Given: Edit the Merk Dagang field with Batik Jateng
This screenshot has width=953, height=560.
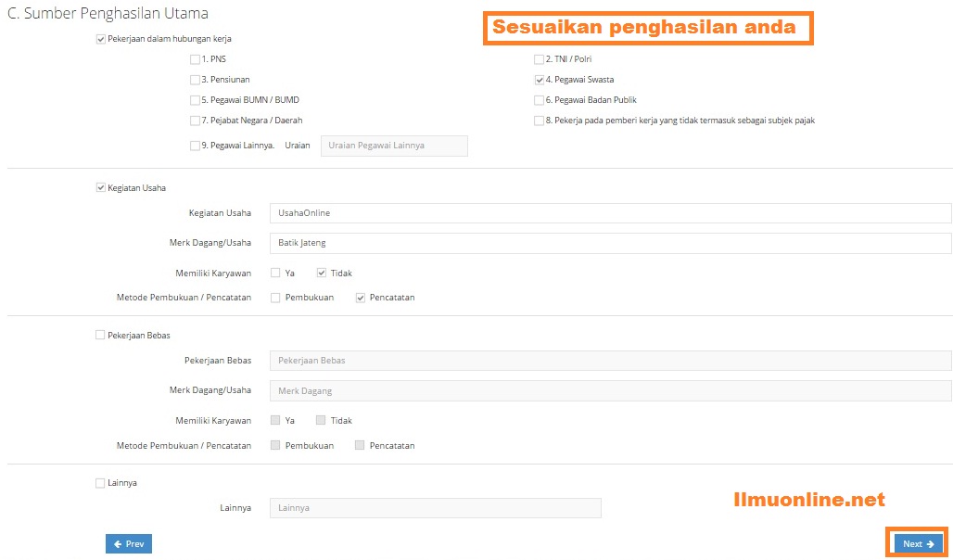Looking at the screenshot, I should [610, 243].
